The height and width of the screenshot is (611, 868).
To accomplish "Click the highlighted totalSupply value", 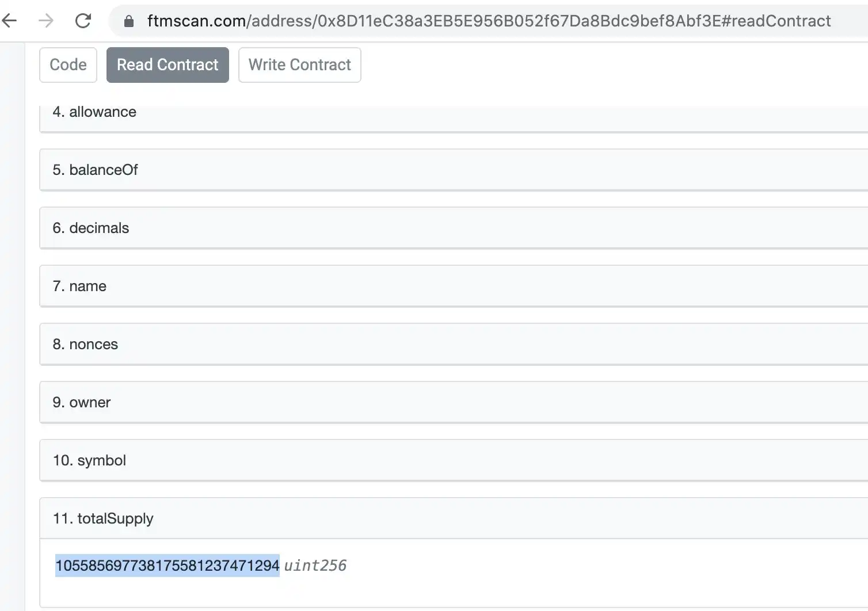I will tap(167, 566).
